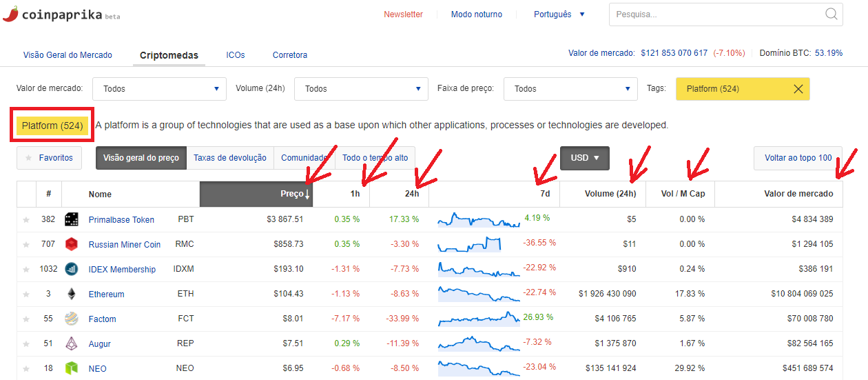
Task: Enable Modo noturno
Action: [x=477, y=14]
